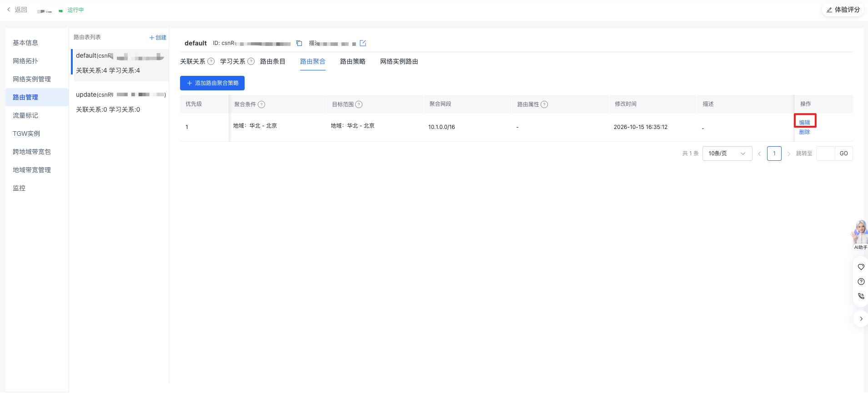The image size is (868, 396).
Task: Expand the right floating side panel arrow
Action: click(861, 319)
